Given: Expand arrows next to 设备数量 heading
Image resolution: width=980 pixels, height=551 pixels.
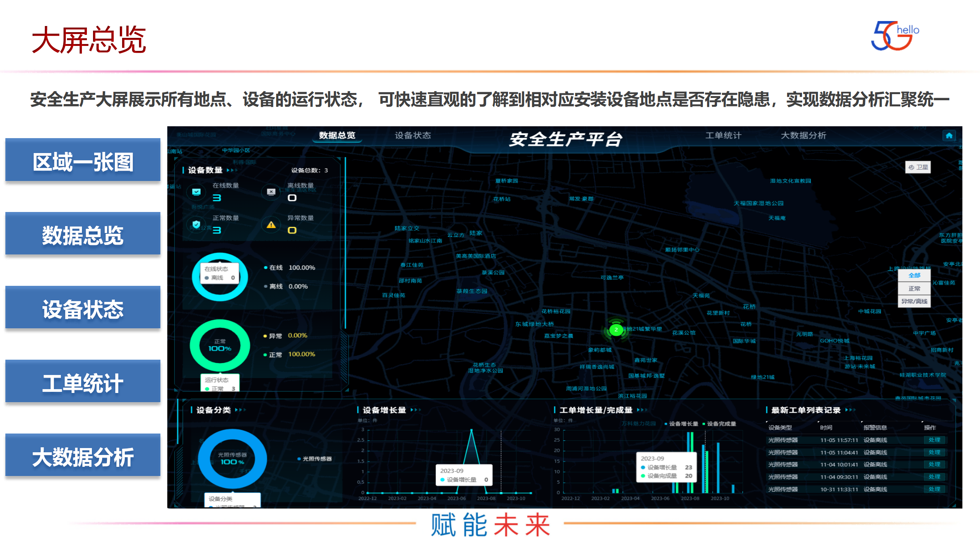Looking at the screenshot, I should (x=232, y=170).
